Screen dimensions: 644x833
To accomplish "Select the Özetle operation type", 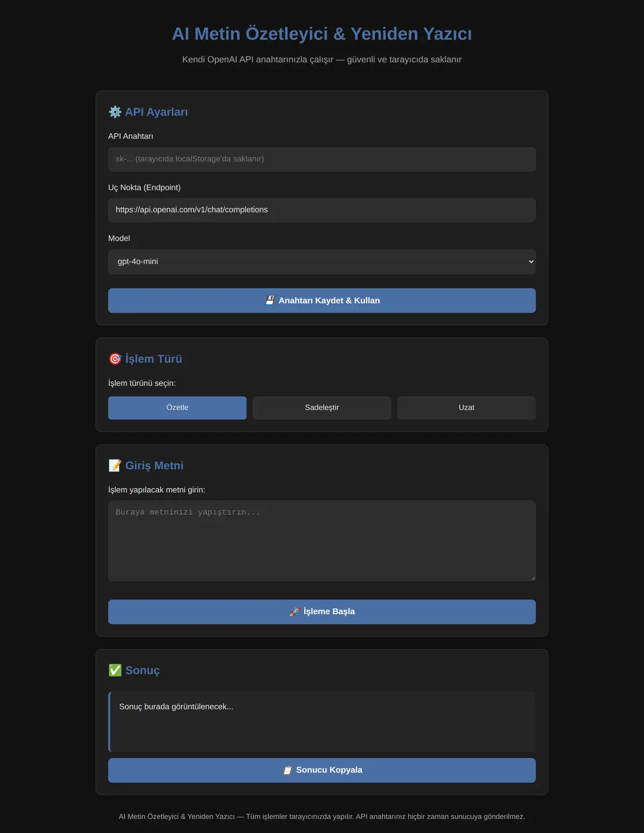I will [x=177, y=408].
